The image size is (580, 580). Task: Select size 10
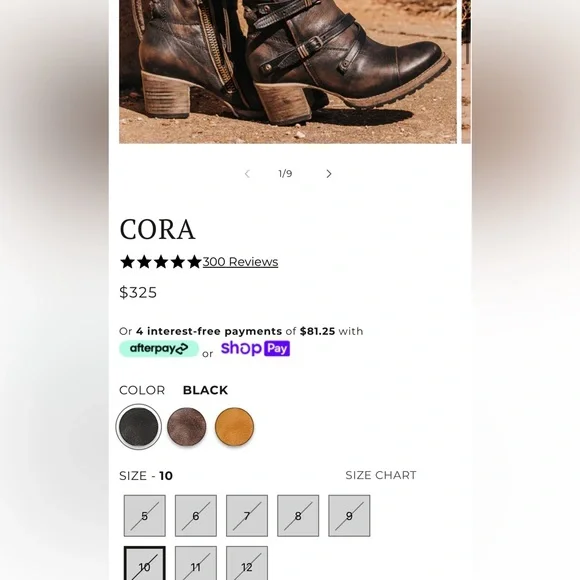(145, 563)
